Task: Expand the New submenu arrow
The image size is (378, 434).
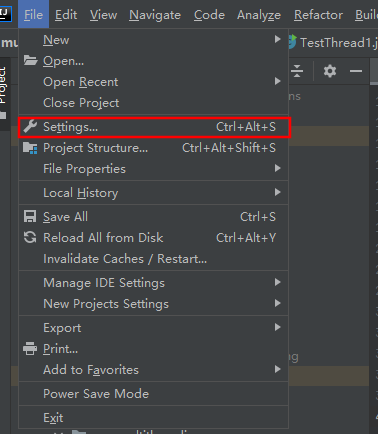Action: coord(277,40)
